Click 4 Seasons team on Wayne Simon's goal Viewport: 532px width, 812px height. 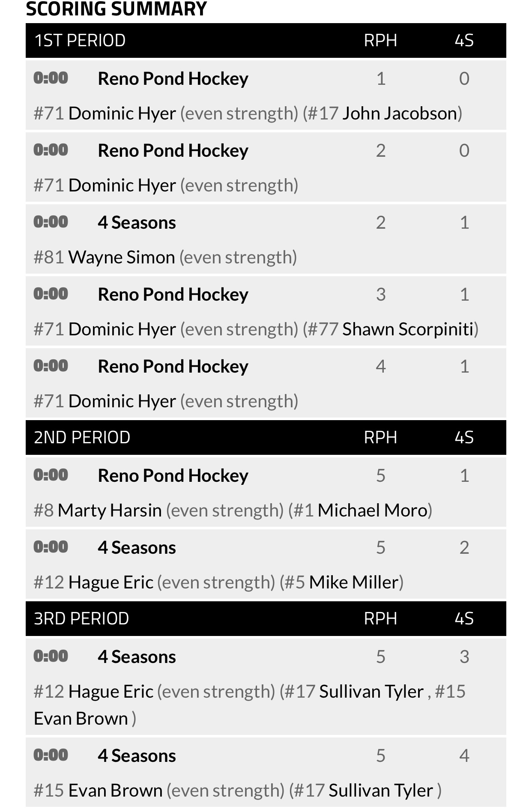click(x=137, y=223)
